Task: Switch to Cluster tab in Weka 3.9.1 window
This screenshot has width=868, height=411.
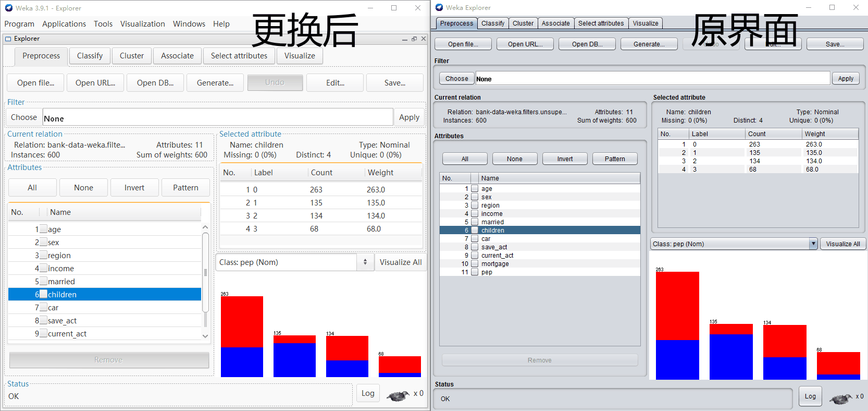Action: click(x=132, y=56)
